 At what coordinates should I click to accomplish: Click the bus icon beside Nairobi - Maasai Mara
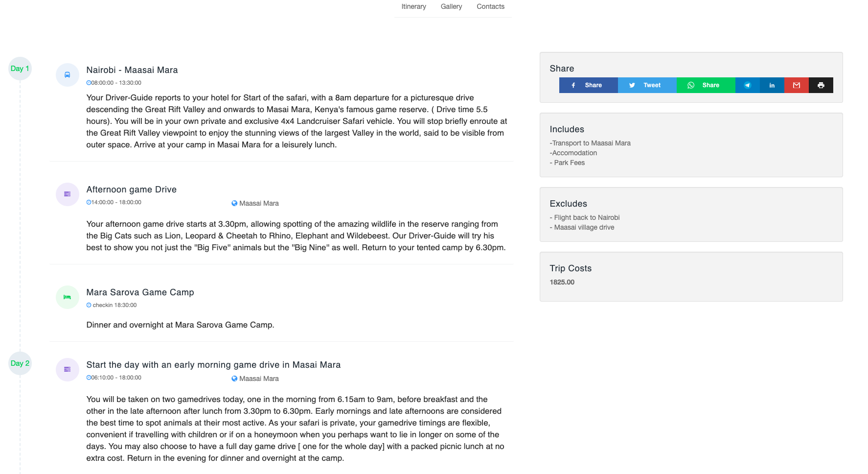67,75
